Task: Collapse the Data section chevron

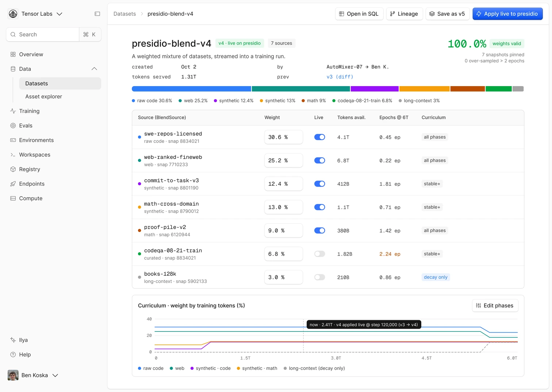Action: click(x=94, y=69)
